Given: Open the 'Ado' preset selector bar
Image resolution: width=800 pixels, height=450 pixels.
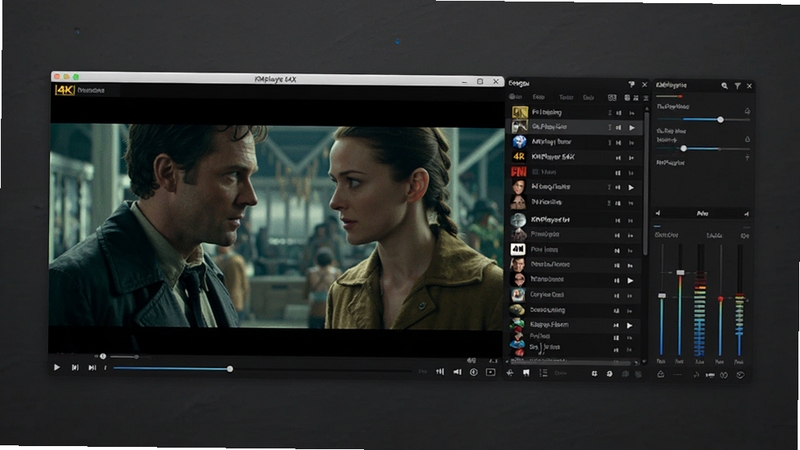Looking at the screenshot, I should tap(702, 213).
